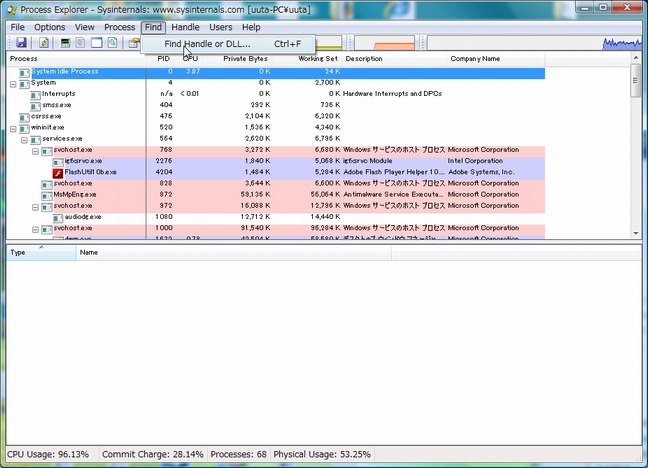
Task: Click the Save toolbar icon
Action: click(21, 43)
